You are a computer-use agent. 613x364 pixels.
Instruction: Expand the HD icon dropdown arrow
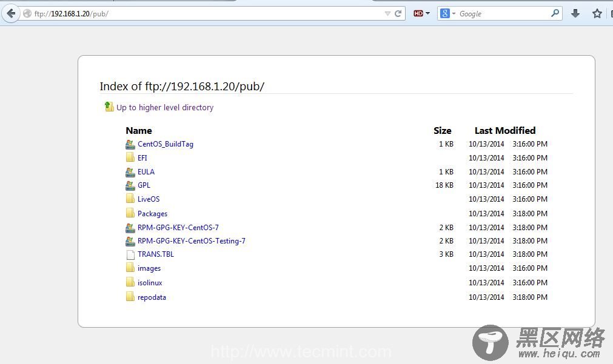pos(427,13)
